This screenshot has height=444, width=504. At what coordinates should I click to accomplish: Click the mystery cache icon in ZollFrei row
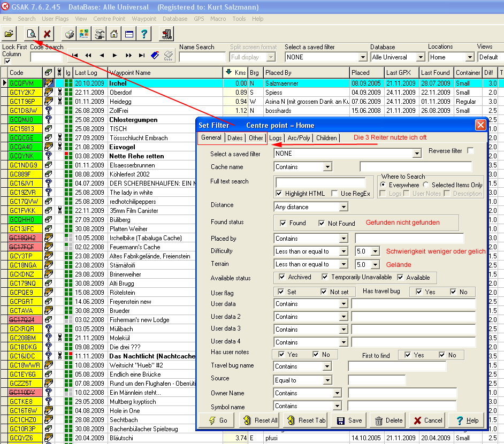[x=48, y=110]
